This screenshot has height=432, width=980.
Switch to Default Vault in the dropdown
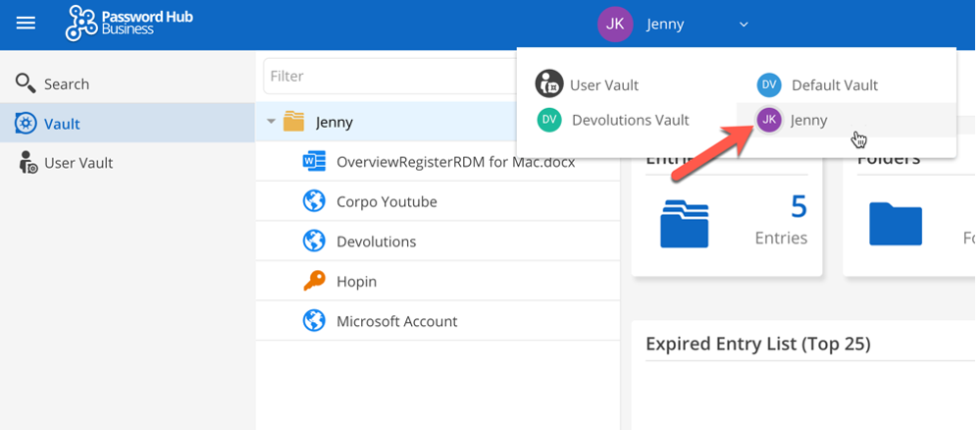pyautogui.click(x=834, y=85)
